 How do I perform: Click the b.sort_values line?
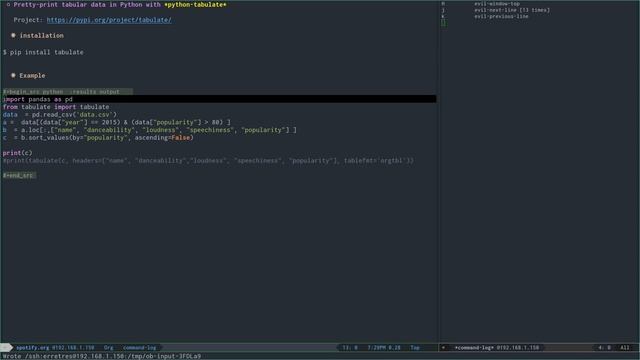(x=98, y=138)
